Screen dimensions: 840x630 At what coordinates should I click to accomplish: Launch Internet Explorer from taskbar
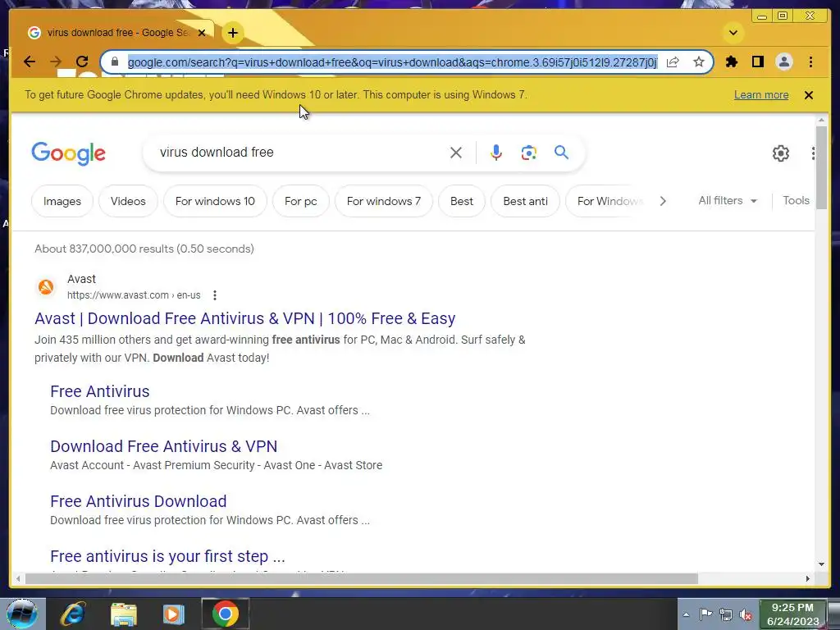pyautogui.click(x=73, y=614)
